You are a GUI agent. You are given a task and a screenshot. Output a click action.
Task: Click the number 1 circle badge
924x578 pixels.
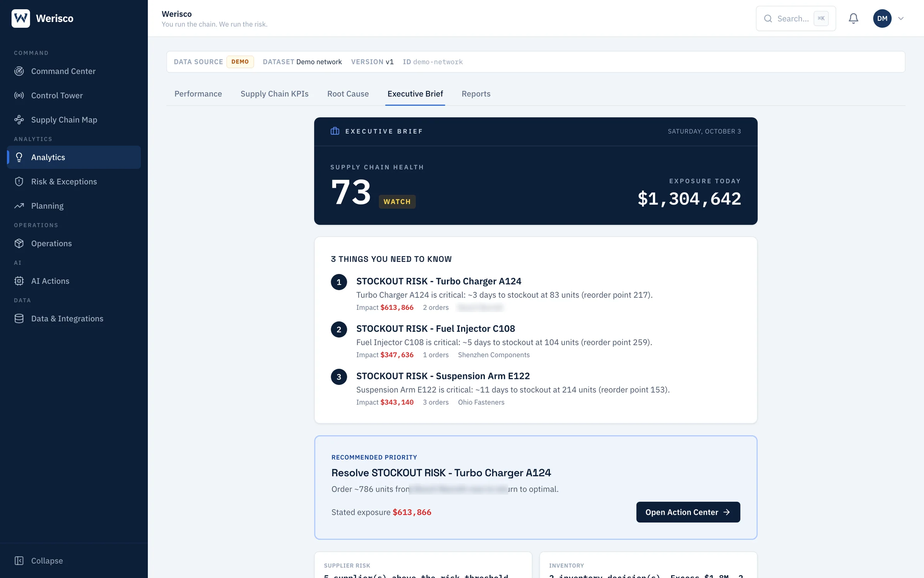point(339,282)
